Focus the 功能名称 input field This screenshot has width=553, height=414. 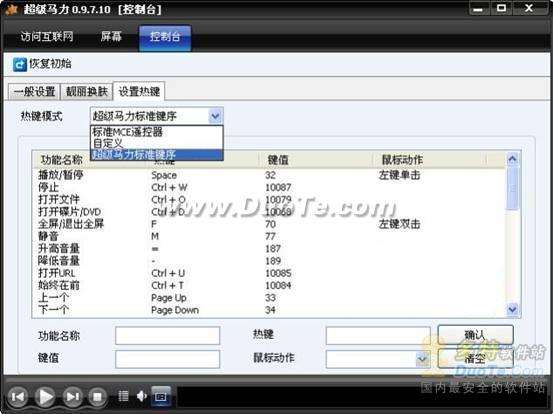[x=167, y=335]
